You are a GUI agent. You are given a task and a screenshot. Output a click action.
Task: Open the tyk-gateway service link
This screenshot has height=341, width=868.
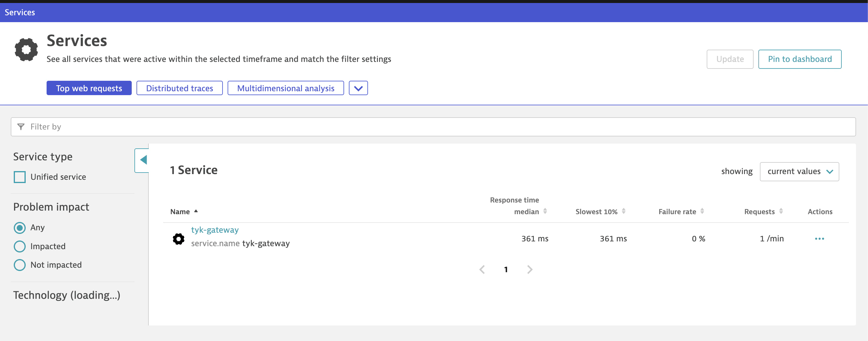coord(215,230)
